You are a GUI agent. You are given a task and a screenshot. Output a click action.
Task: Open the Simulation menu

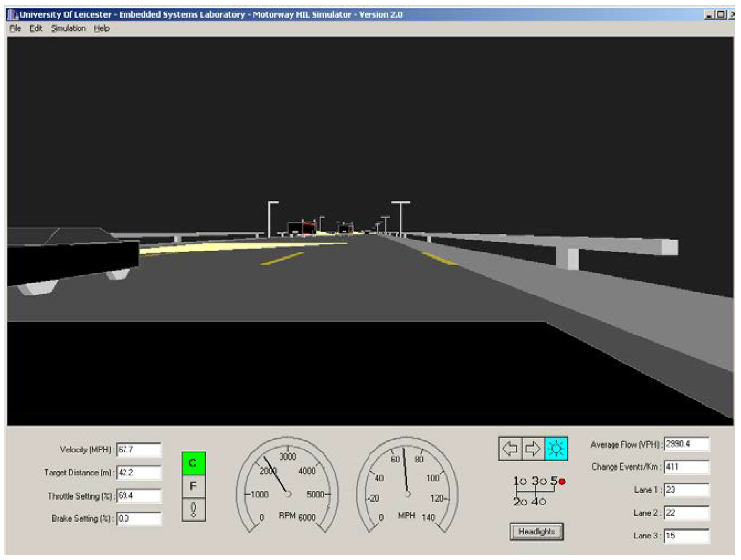pos(68,28)
